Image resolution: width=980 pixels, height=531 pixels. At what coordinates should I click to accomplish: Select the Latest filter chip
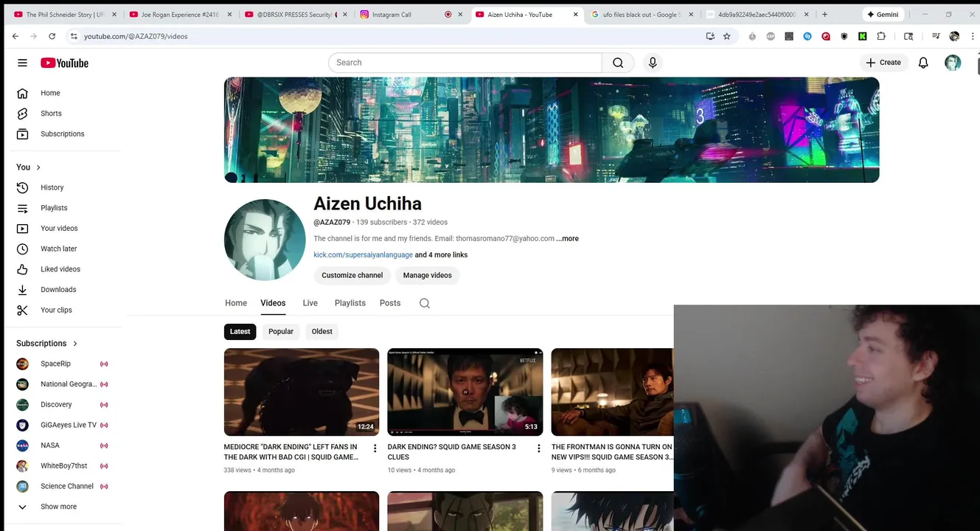(240, 332)
